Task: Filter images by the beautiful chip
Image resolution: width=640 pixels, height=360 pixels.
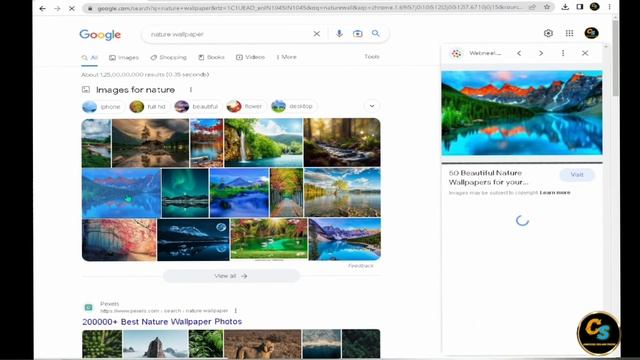Action: pyautogui.click(x=197, y=107)
